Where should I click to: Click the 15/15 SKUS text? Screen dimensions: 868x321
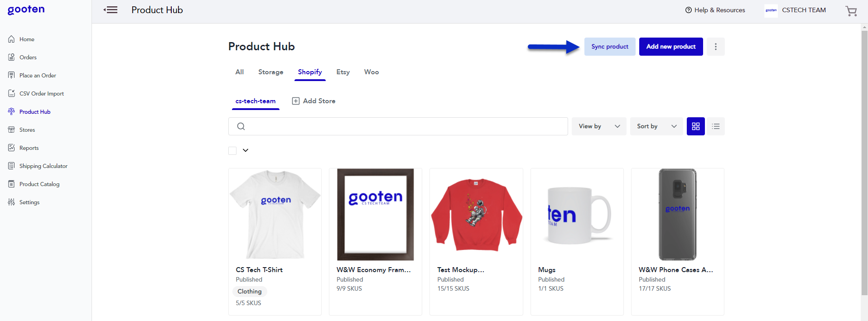tap(453, 288)
